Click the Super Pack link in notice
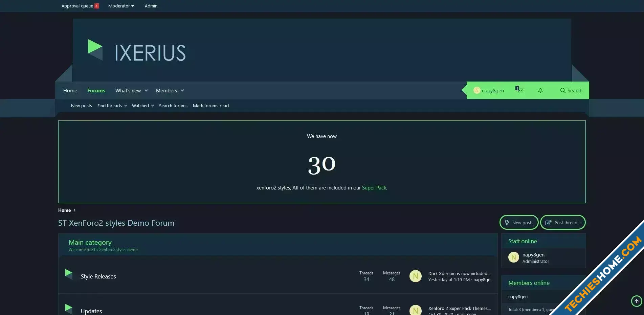The width and height of the screenshot is (644, 315). click(374, 187)
